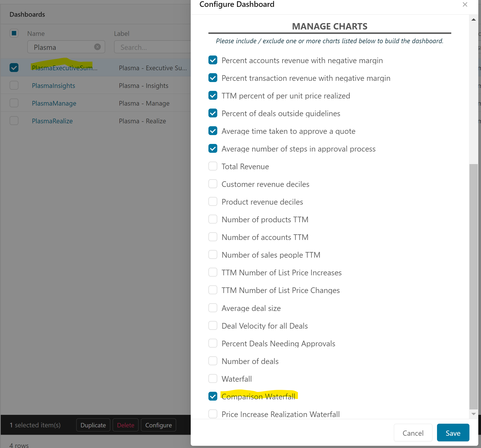The height and width of the screenshot is (448, 481).
Task: Delete the selected dashboard
Action: (x=126, y=425)
